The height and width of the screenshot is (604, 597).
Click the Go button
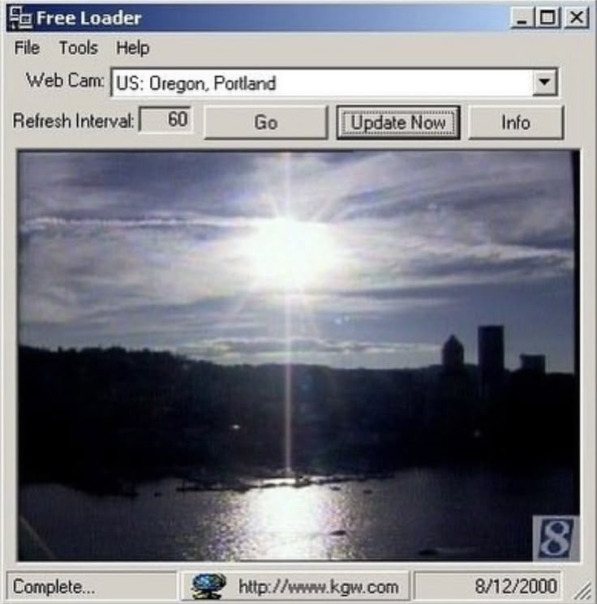click(266, 122)
